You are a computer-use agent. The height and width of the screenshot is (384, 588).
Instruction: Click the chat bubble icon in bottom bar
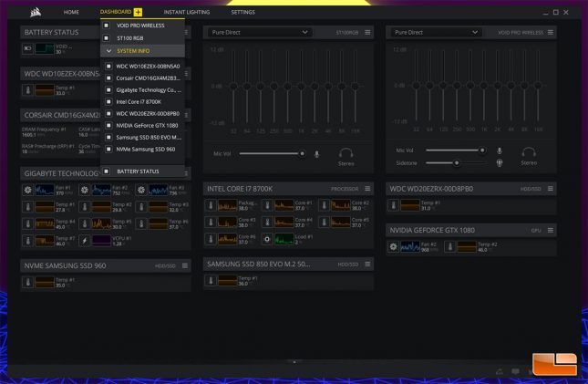coord(516,371)
